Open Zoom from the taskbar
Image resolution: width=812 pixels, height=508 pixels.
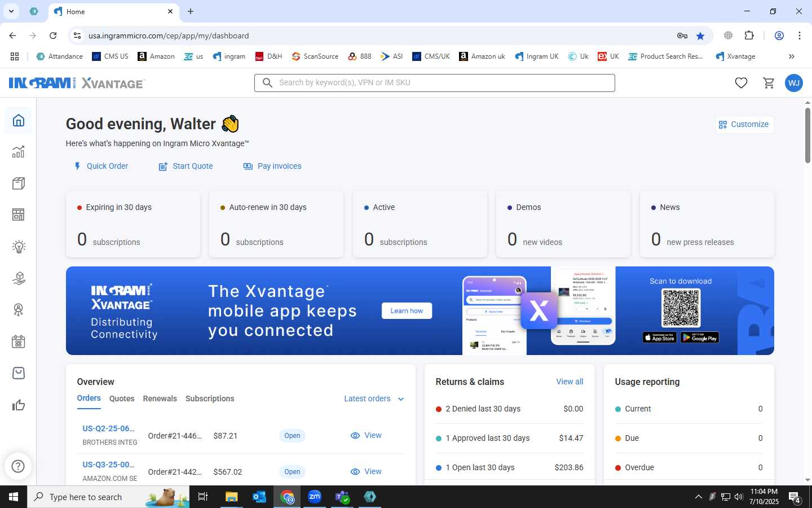(x=315, y=497)
